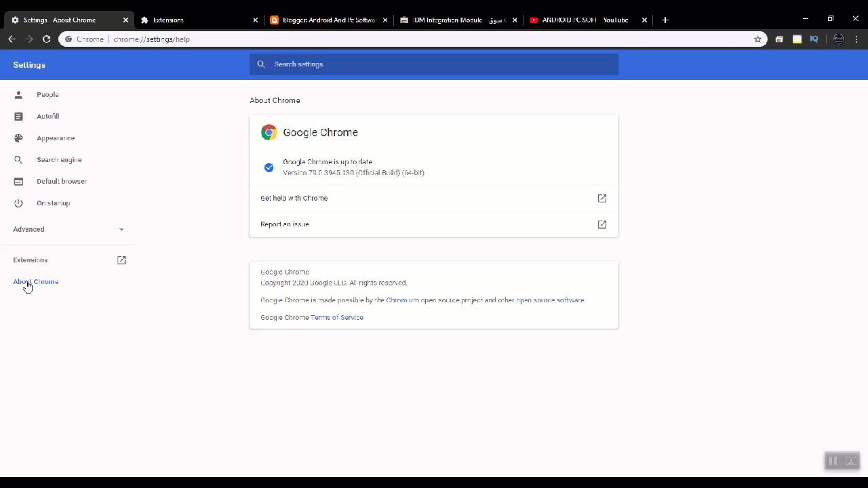Close the Extensions tab

coord(256,20)
